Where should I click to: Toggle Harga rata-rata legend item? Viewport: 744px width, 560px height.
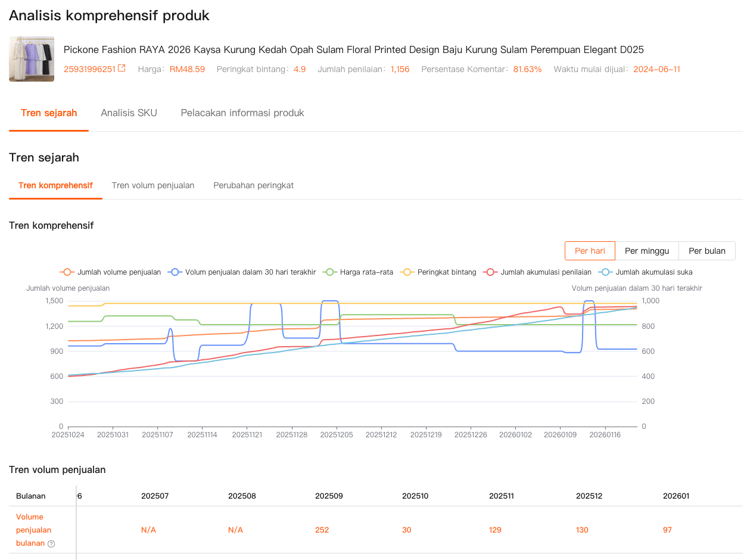pos(359,272)
